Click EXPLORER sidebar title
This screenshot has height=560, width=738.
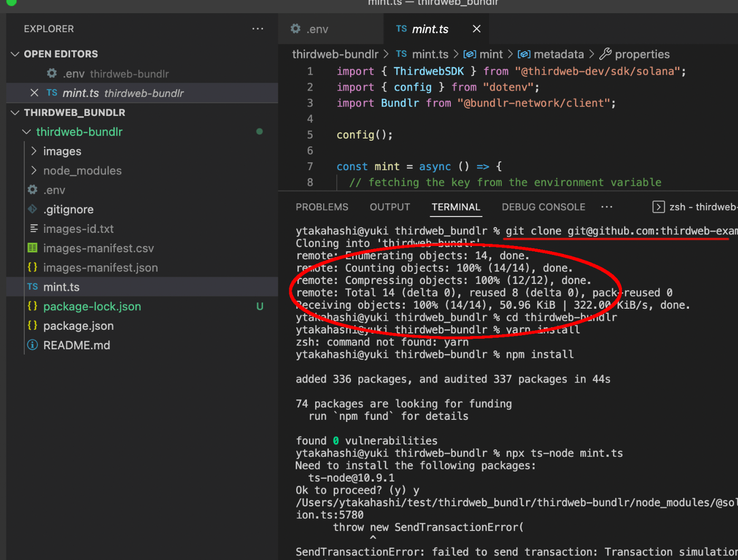pos(49,29)
